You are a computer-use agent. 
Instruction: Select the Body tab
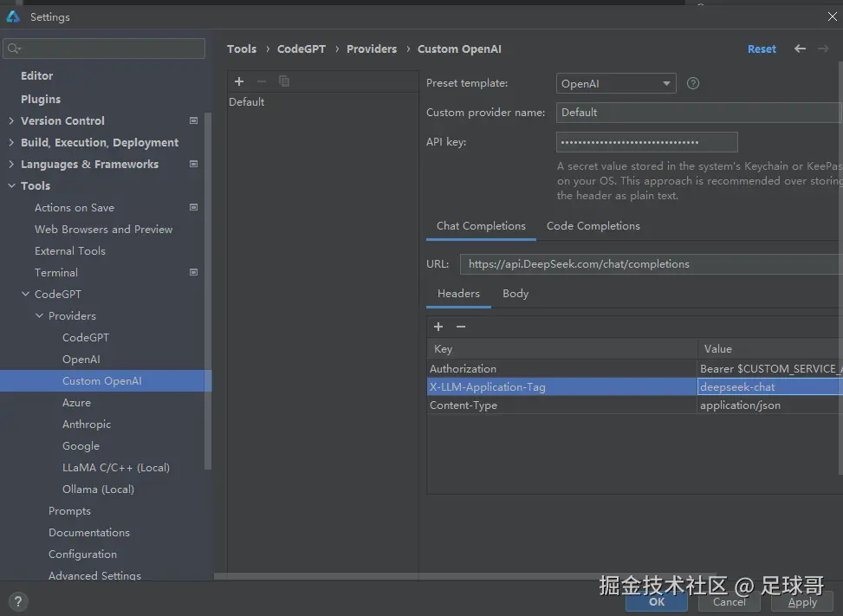point(516,294)
